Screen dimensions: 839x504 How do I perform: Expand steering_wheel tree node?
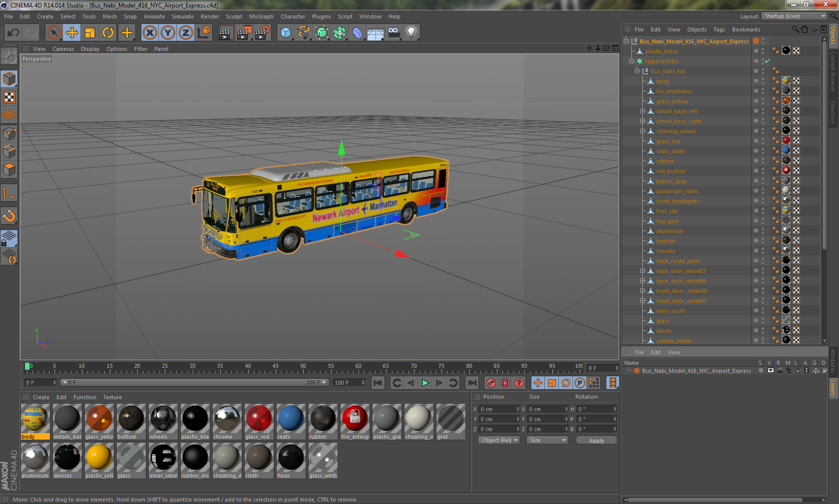point(643,131)
